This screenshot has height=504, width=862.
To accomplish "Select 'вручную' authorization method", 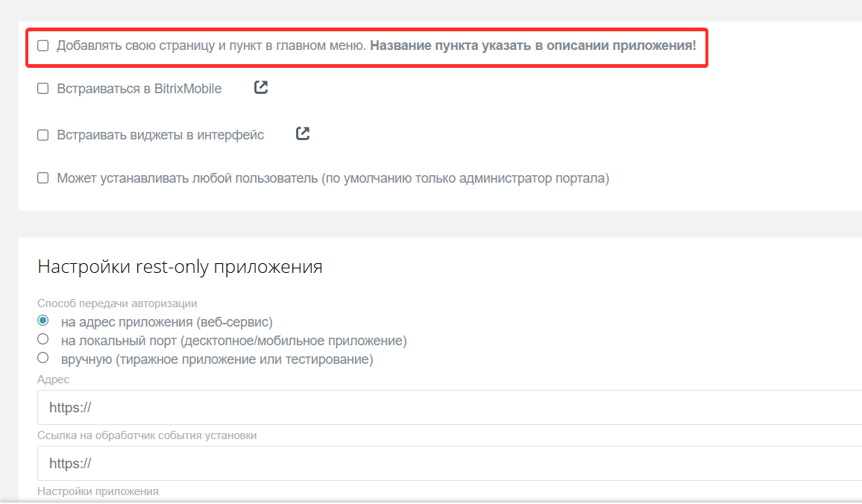I will (x=42, y=357).
